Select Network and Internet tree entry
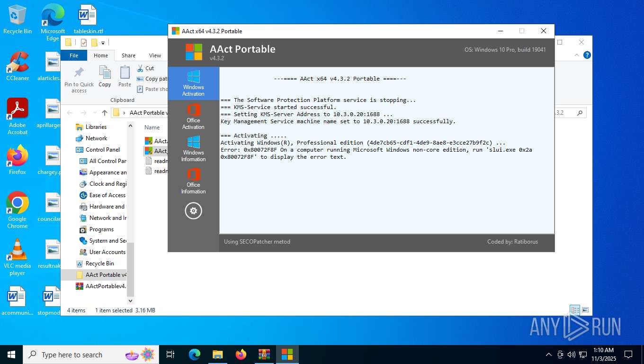This screenshot has width=644, height=364. click(x=103, y=218)
